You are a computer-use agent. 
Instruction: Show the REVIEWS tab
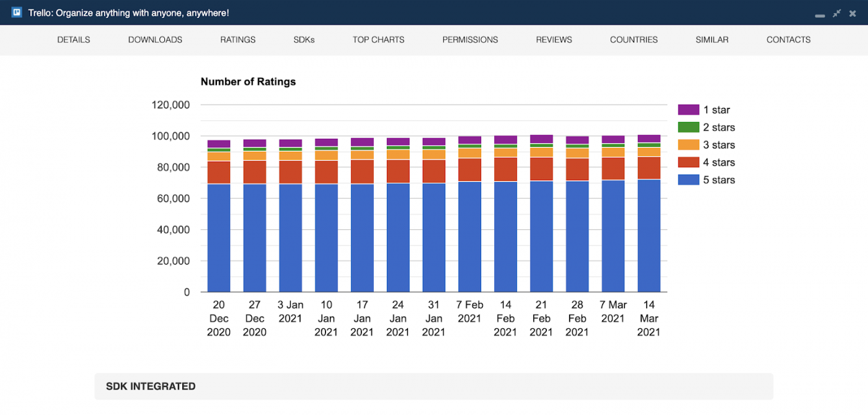pos(554,40)
